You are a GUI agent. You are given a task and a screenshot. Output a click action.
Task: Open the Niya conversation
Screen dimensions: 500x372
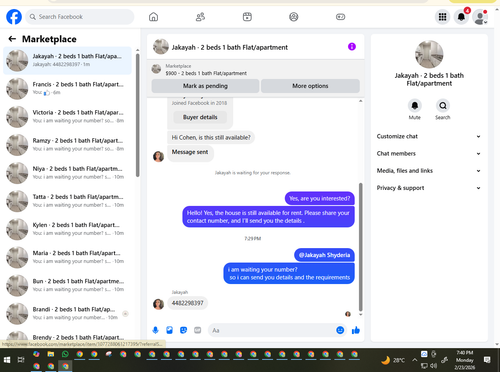(x=67, y=173)
